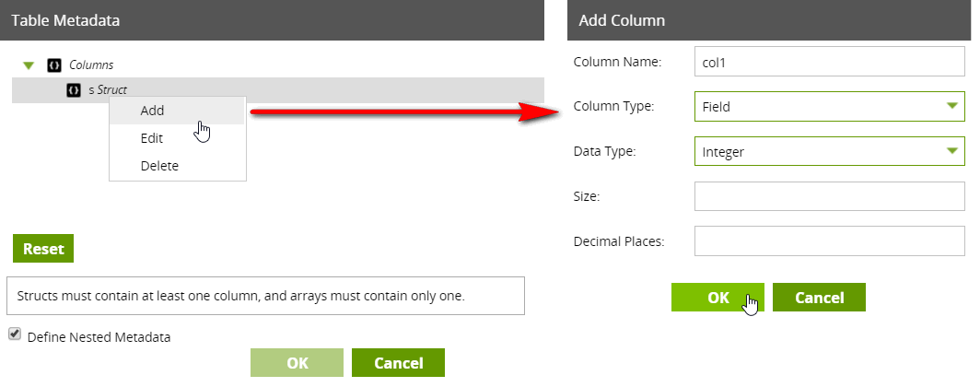Viewport: 980px width, 387px height.
Task: Click the braces icon beside s Struct
Action: click(74, 90)
